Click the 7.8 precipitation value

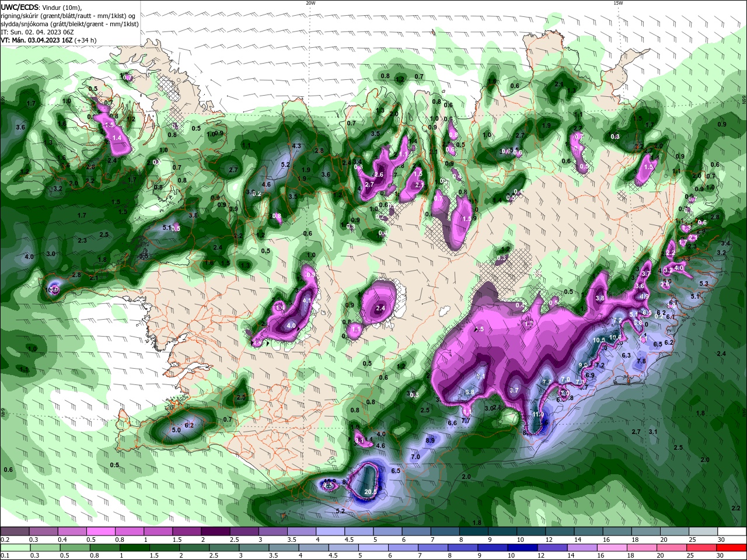[x=641, y=361]
